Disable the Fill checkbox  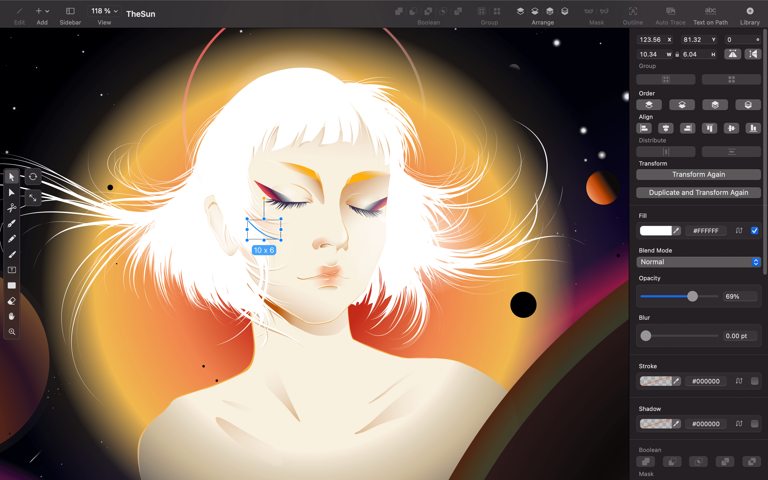tap(754, 231)
